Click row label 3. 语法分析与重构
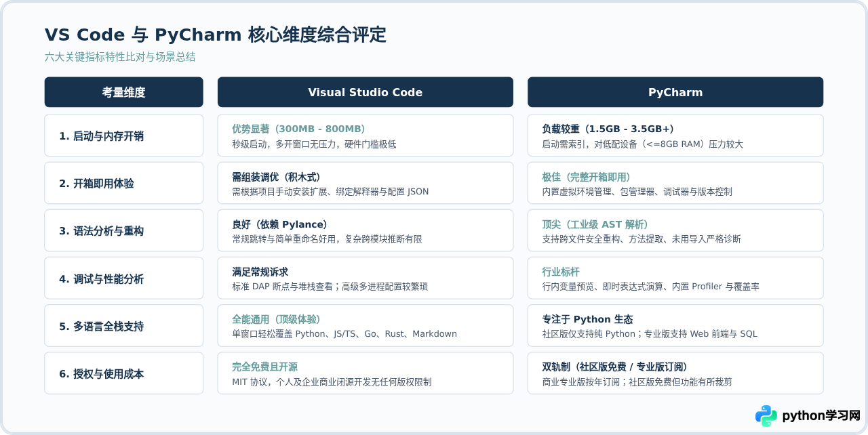 [101, 231]
